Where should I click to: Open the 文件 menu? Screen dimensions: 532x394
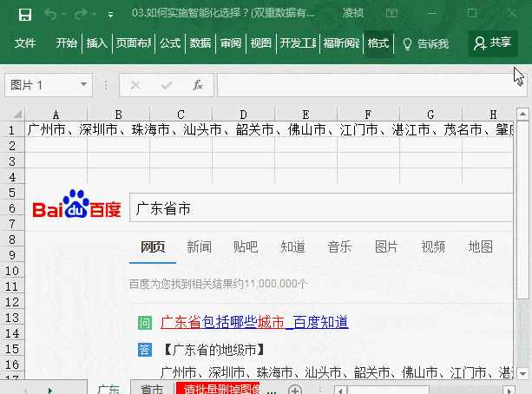pyautogui.click(x=25, y=43)
